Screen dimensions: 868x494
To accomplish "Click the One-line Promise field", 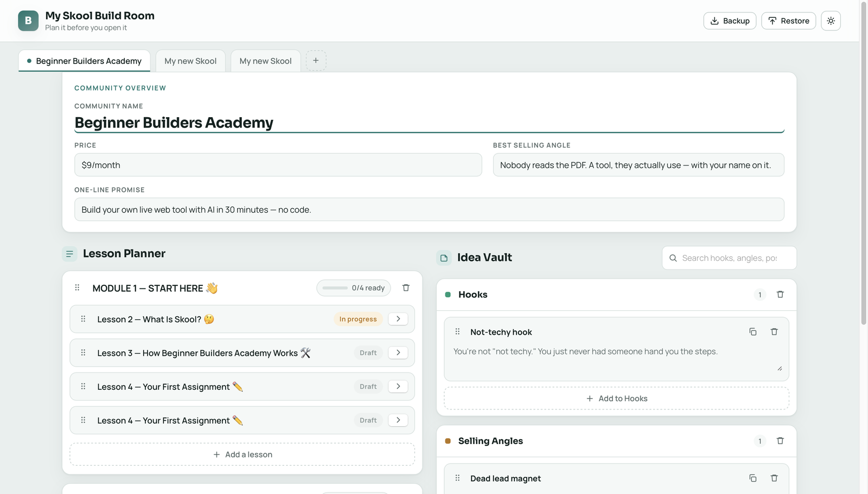I will coord(429,209).
